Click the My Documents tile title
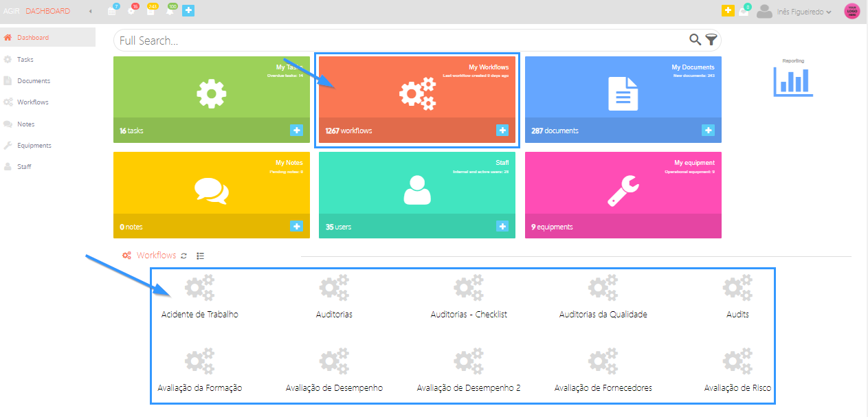868x417 pixels. coord(693,67)
